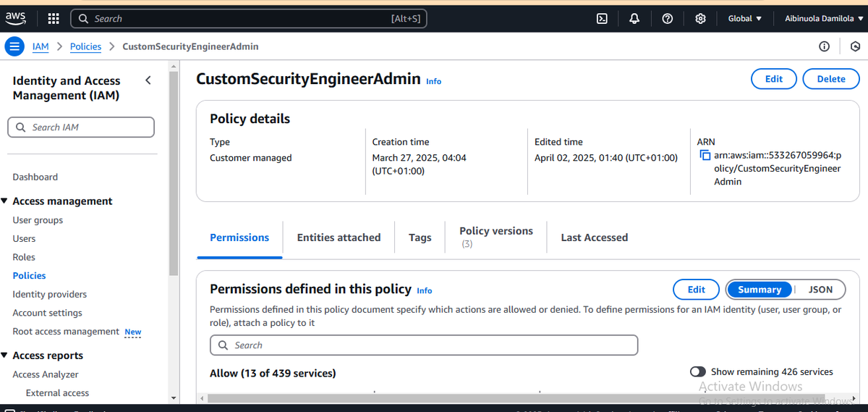Open Account settings in the sidebar
The height and width of the screenshot is (412, 868).
48,313
